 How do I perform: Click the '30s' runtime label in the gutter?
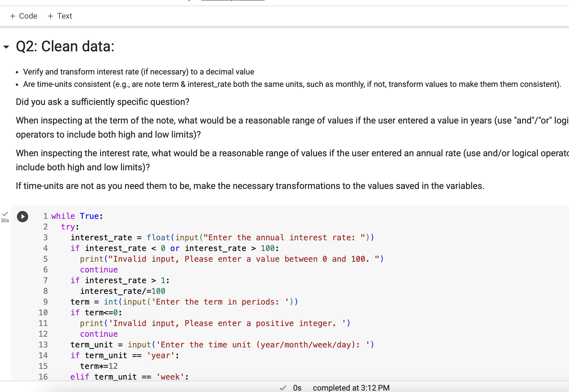coord(5,220)
